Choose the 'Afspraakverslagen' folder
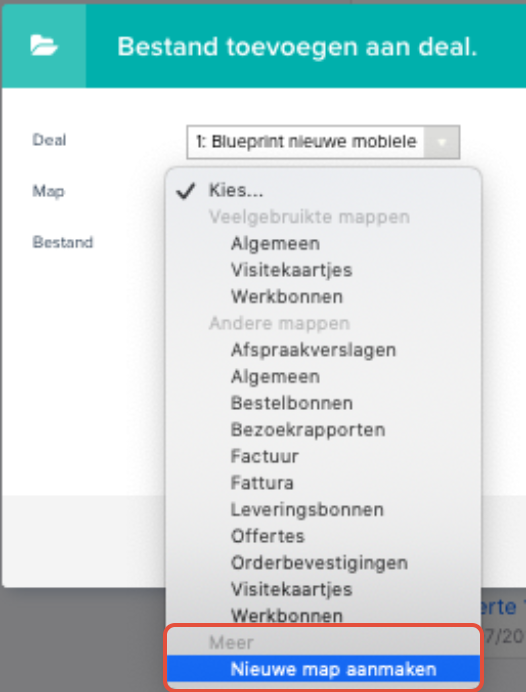The image size is (526, 692). point(323,350)
